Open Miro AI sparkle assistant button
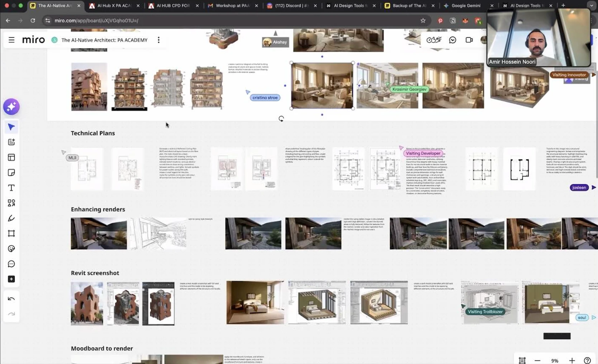The image size is (598, 364). (11, 107)
